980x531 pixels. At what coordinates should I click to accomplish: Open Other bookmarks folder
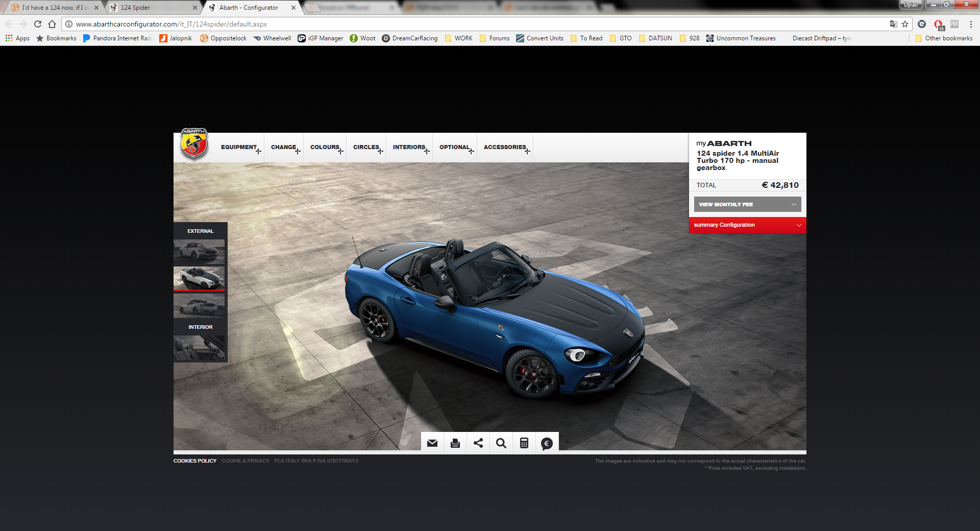coord(944,38)
